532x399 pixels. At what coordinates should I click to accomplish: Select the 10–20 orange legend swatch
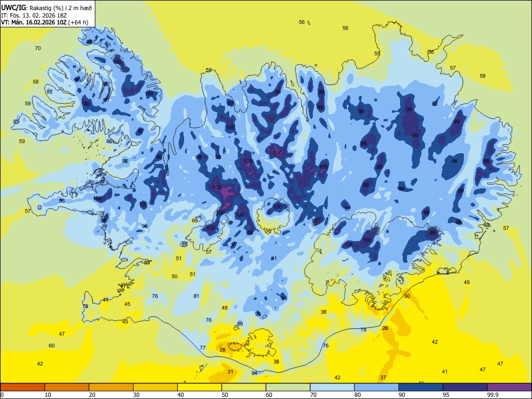(x=67, y=387)
